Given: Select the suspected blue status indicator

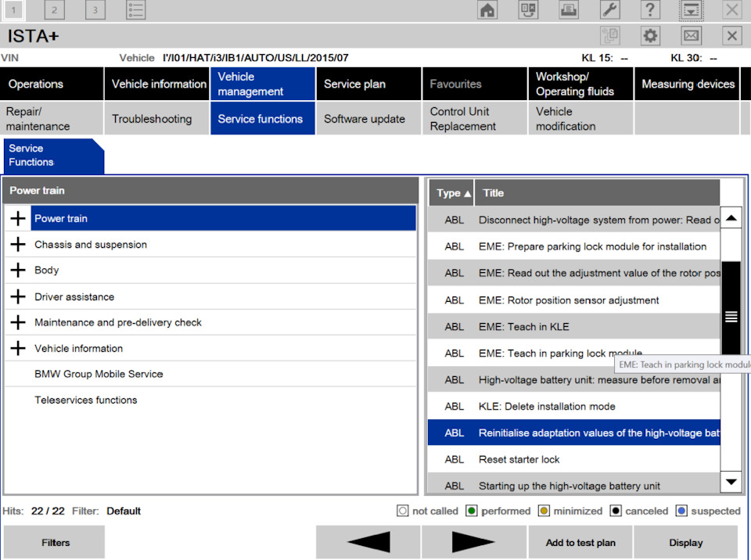Looking at the screenshot, I should (x=681, y=512).
